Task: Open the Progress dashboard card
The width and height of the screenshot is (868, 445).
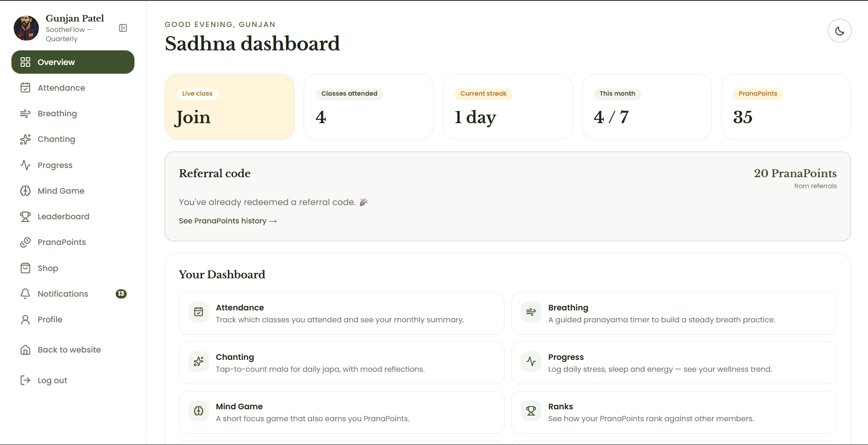Action: 674,363
